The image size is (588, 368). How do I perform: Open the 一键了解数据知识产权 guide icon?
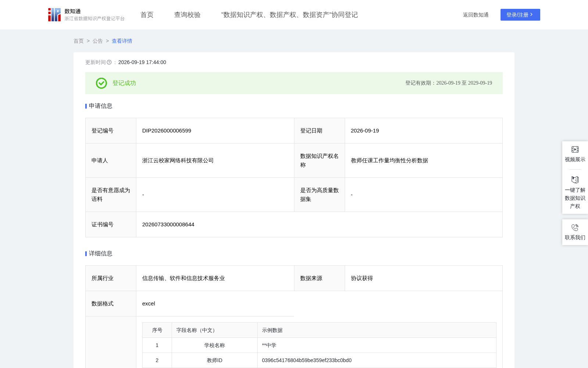[x=575, y=180]
